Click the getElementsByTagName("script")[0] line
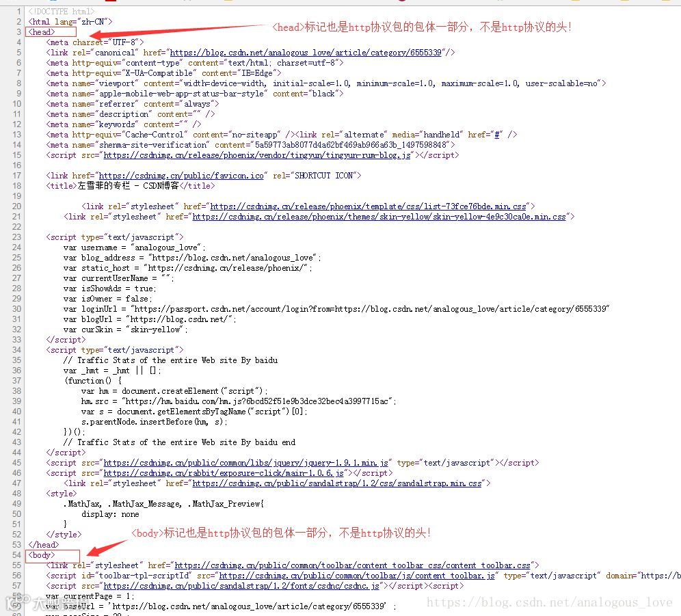The height and width of the screenshot is (616, 681). pos(195,412)
